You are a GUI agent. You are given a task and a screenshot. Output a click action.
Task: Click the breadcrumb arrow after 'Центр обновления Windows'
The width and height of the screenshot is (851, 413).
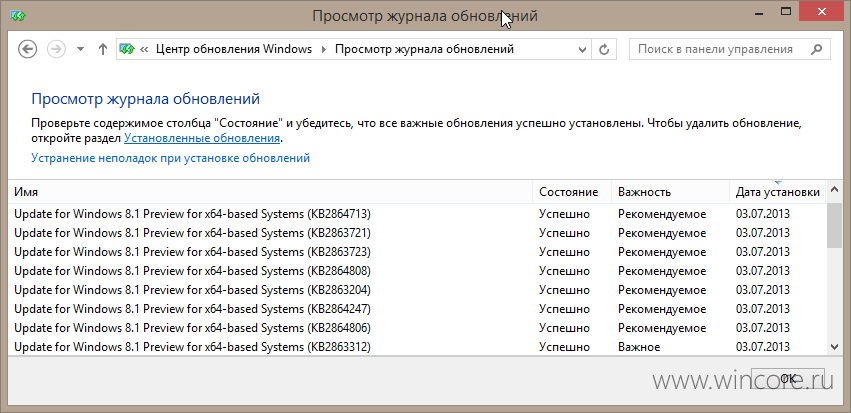[x=324, y=49]
